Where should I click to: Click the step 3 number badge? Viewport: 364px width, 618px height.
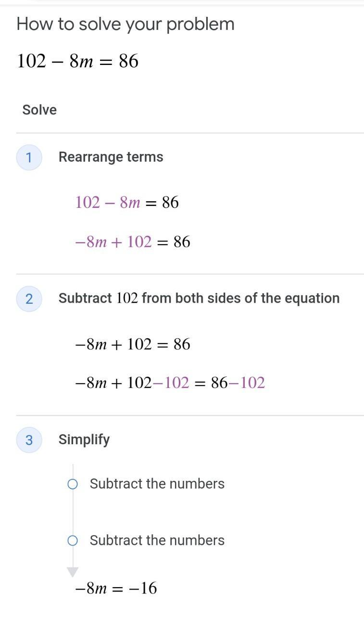click(x=29, y=440)
